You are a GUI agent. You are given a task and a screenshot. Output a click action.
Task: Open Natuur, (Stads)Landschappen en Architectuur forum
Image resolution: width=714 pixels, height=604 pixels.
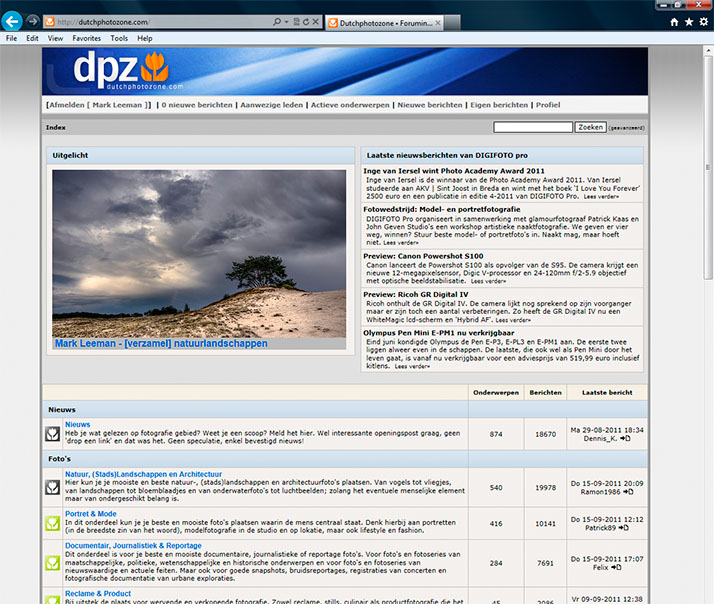click(x=143, y=474)
